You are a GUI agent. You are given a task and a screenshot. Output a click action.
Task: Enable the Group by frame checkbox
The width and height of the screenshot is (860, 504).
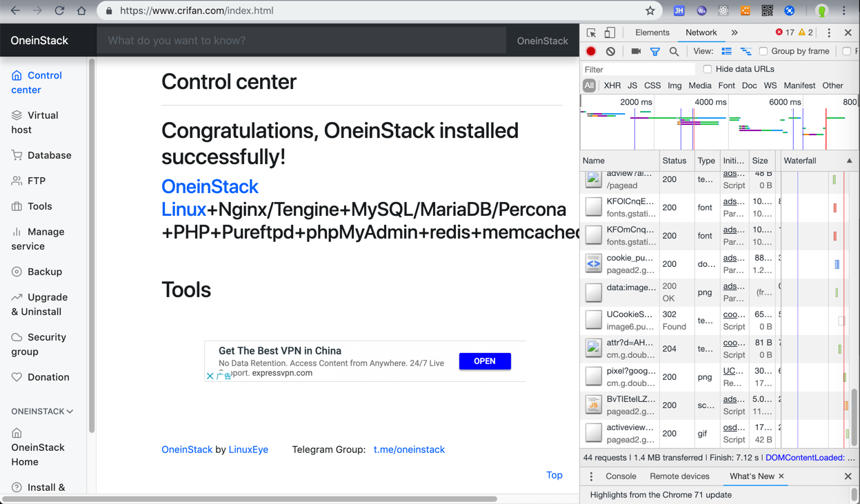pos(763,51)
